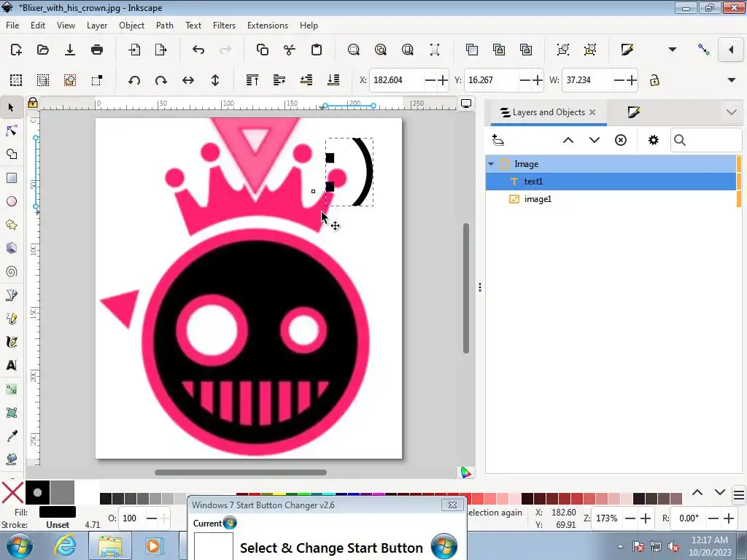Raise selection to top

pyautogui.click(x=252, y=80)
